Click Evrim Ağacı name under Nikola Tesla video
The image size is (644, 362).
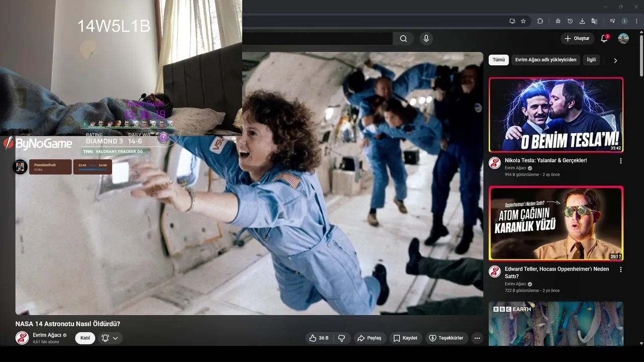pos(515,168)
